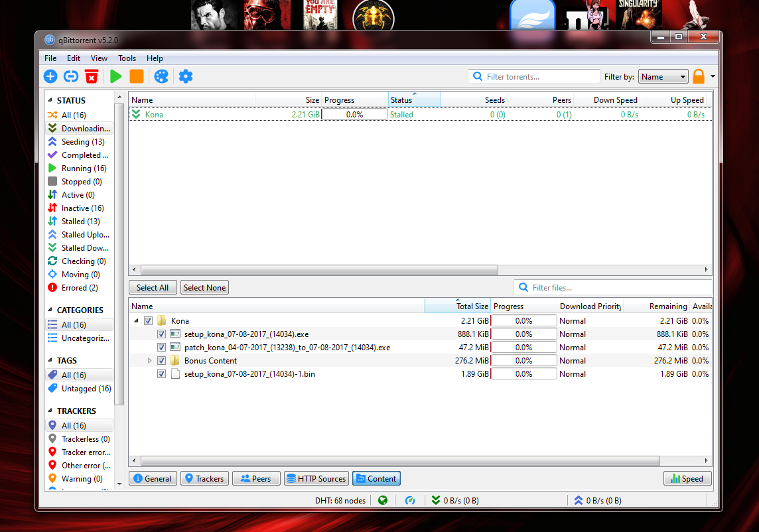Click the download speed status icon
The height and width of the screenshot is (532, 759).
pyautogui.click(x=436, y=500)
